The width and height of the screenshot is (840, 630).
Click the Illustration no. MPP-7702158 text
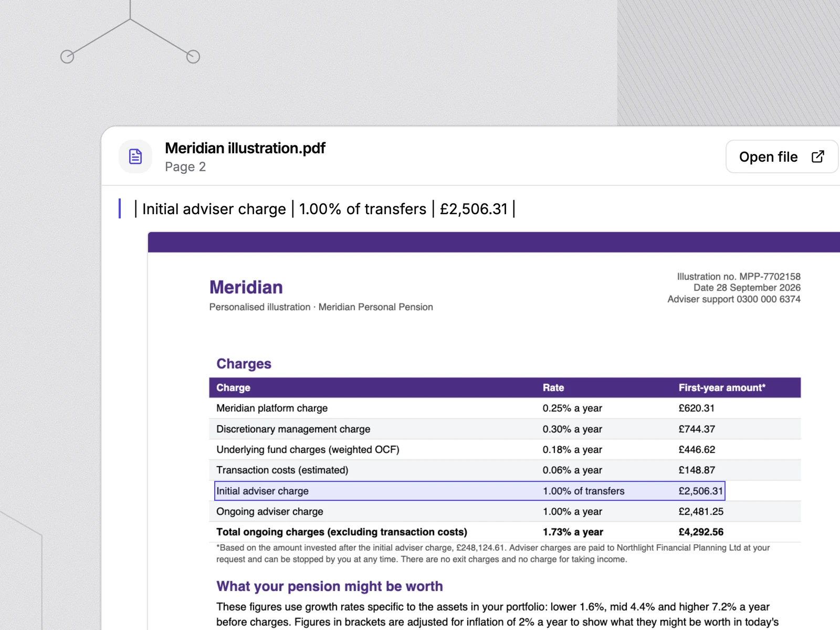(739, 276)
